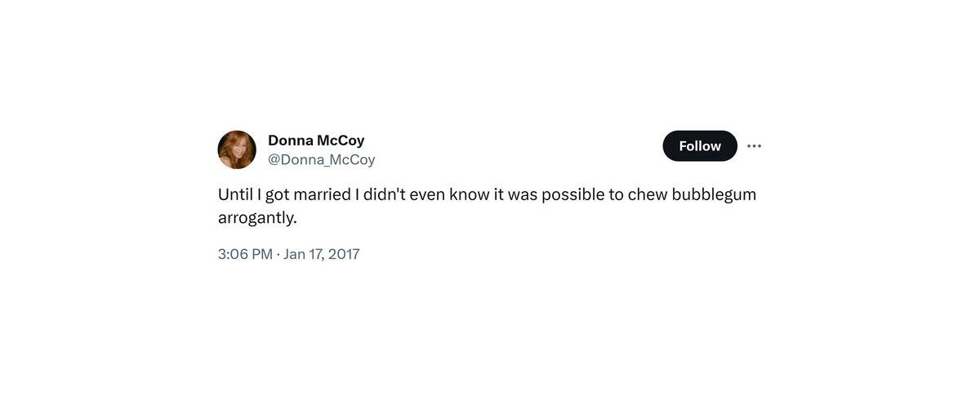Click the word "even" in the tweet
Image resolution: width=980 pixels, height=415 pixels.
coord(427,195)
